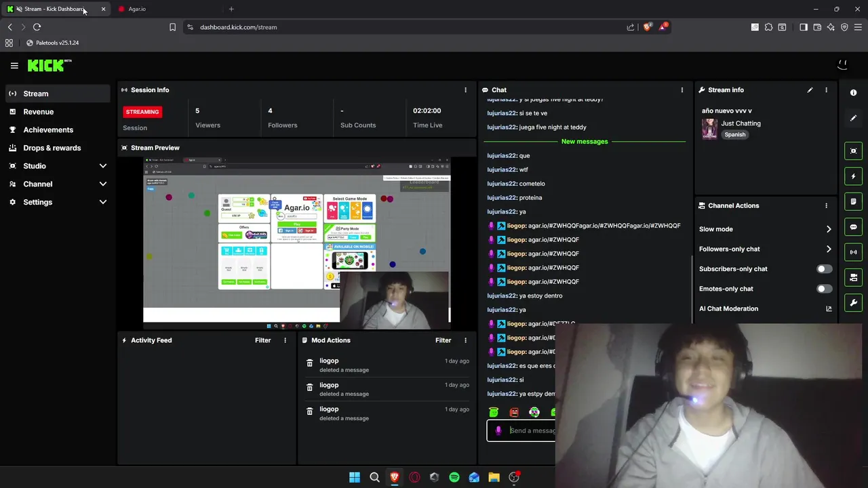
Task: Toggle wrench stream info widget icon
Action: click(x=854, y=302)
